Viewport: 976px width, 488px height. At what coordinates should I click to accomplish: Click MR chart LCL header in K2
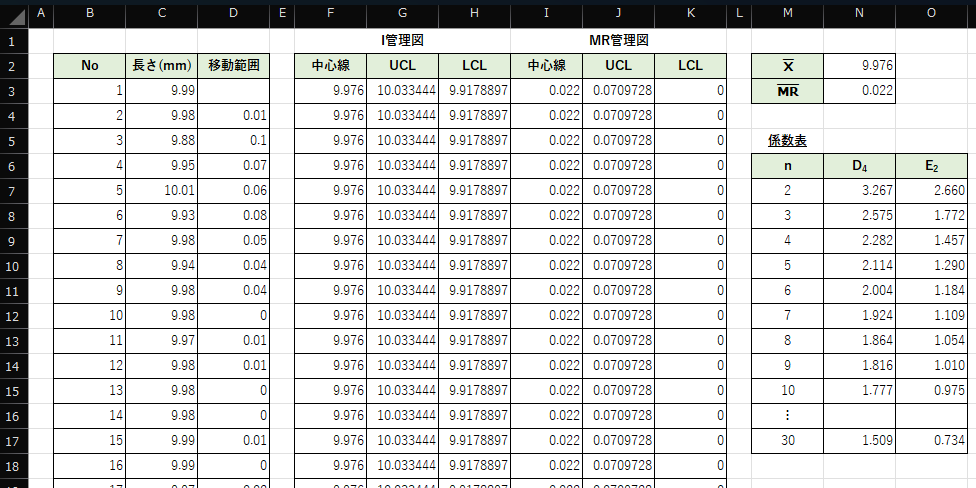click(690, 66)
